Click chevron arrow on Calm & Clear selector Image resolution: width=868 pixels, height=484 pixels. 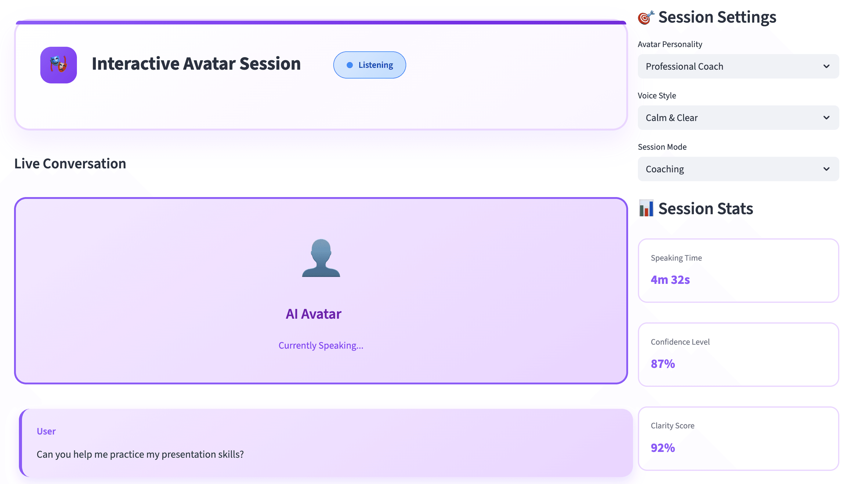click(x=826, y=118)
